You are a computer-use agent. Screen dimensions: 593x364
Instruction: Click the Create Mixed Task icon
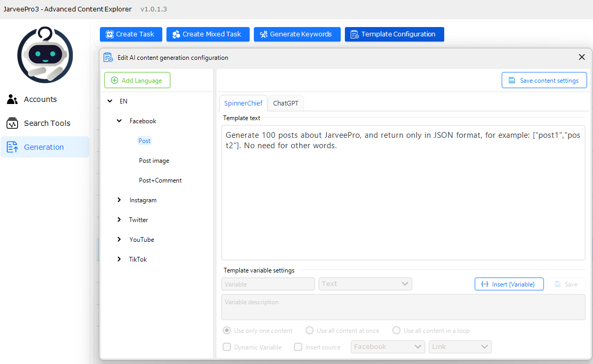[x=176, y=34]
